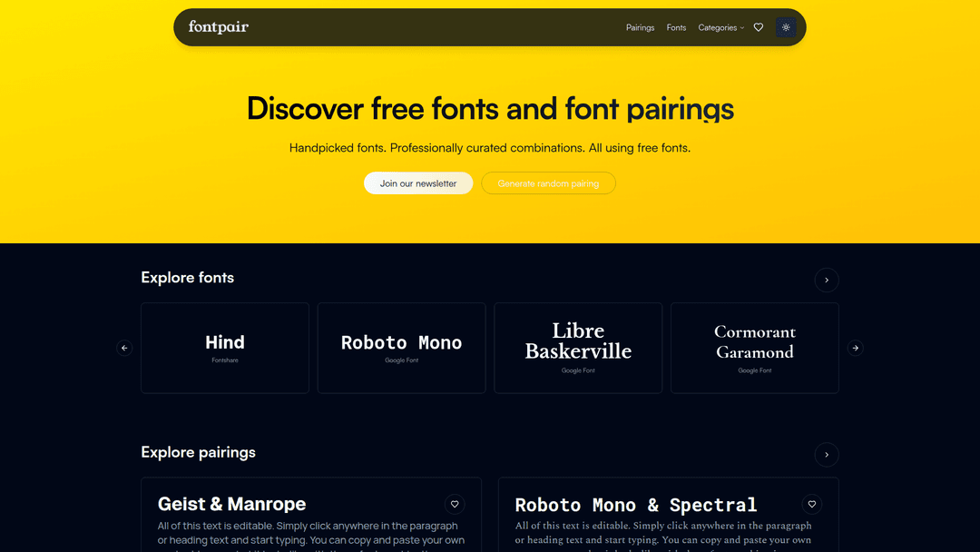Open the Hind font card
The image size is (980, 552).
(225, 348)
